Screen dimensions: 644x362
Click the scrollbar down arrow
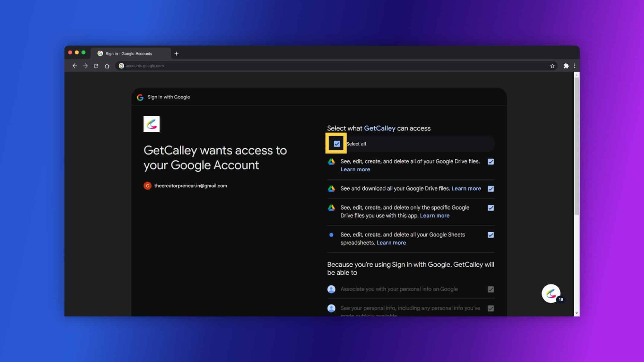pos(577,313)
